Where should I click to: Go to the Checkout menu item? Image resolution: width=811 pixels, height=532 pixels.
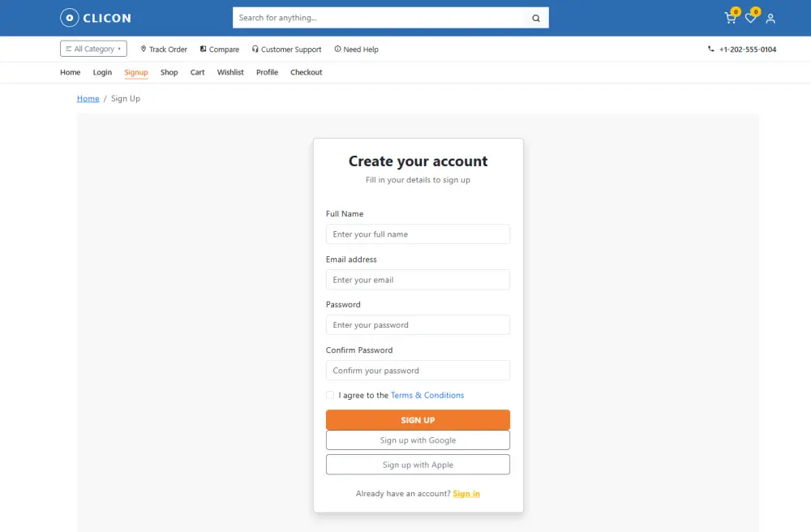[x=307, y=72]
